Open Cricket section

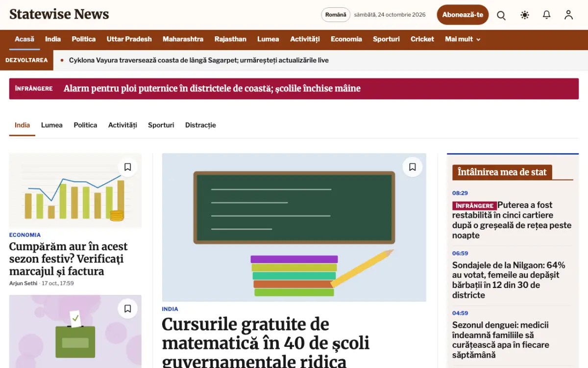pyautogui.click(x=422, y=39)
